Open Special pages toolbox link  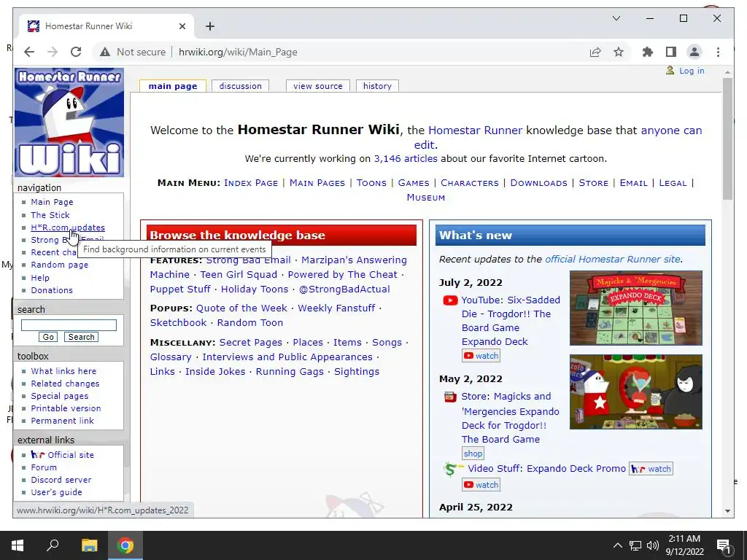click(60, 396)
